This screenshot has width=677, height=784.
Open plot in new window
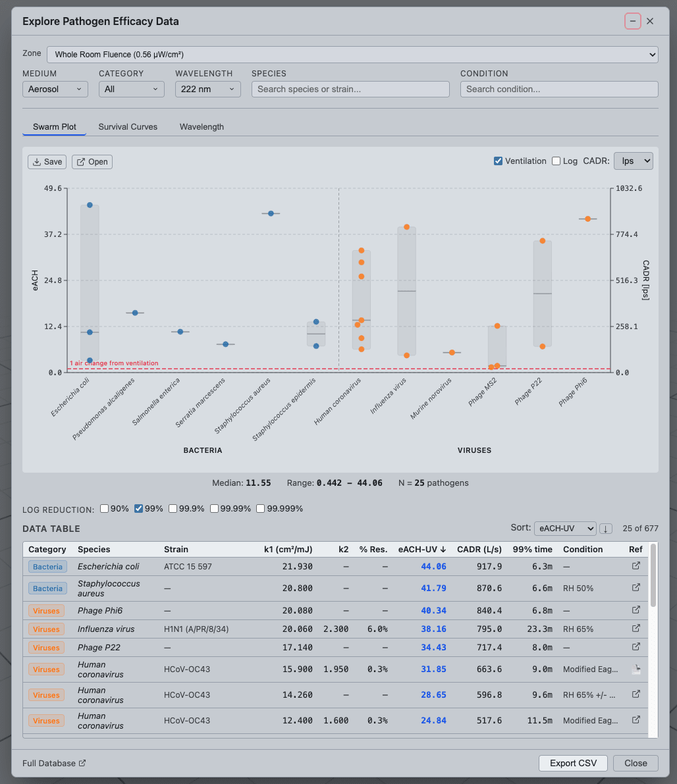92,161
